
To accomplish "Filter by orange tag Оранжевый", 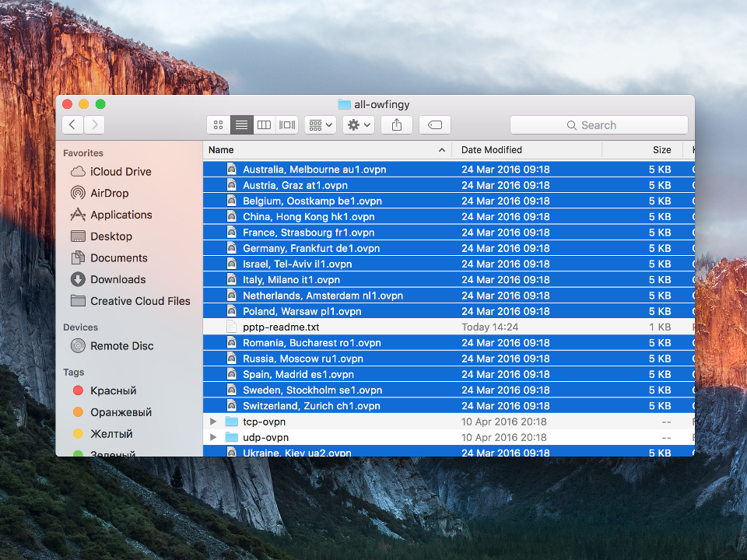I will [112, 412].
